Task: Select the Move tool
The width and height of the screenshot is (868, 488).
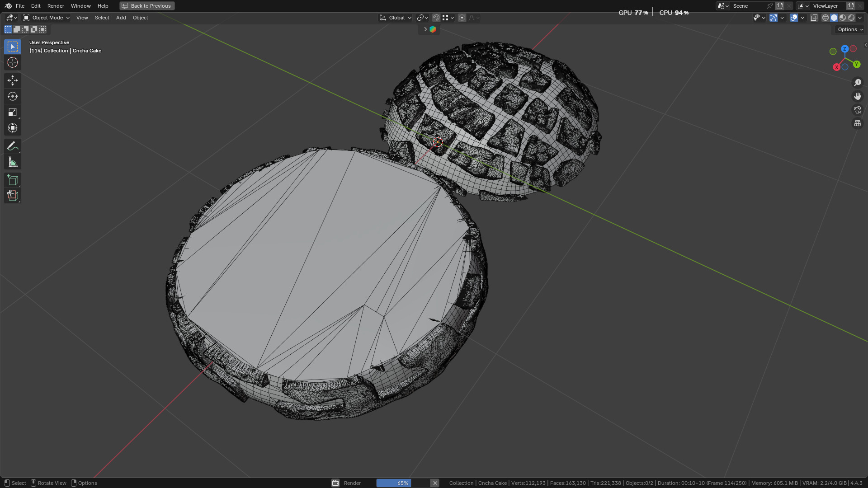Action: click(x=13, y=80)
